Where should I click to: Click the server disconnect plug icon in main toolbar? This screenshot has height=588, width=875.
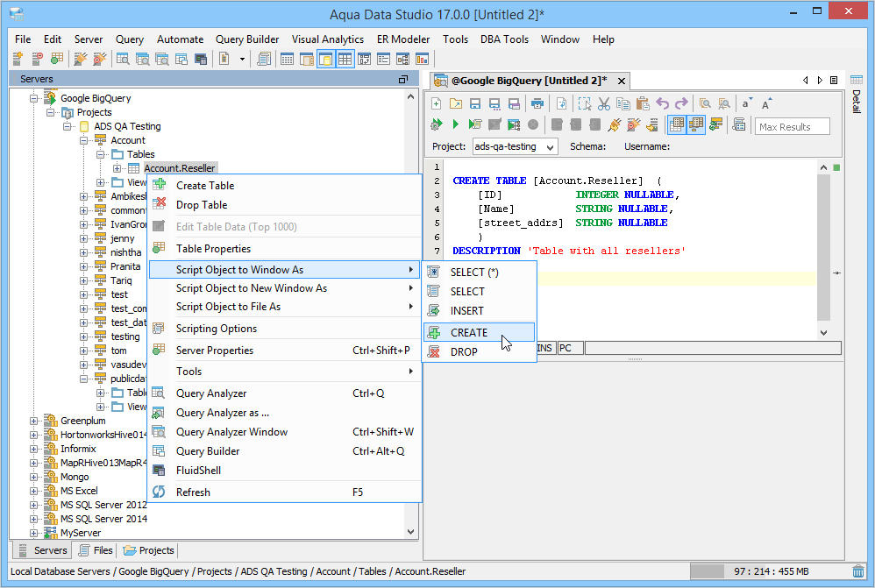100,59
